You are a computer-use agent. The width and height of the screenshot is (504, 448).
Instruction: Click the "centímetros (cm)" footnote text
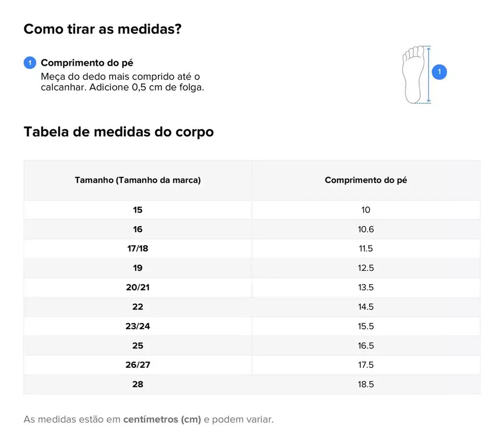(162, 420)
